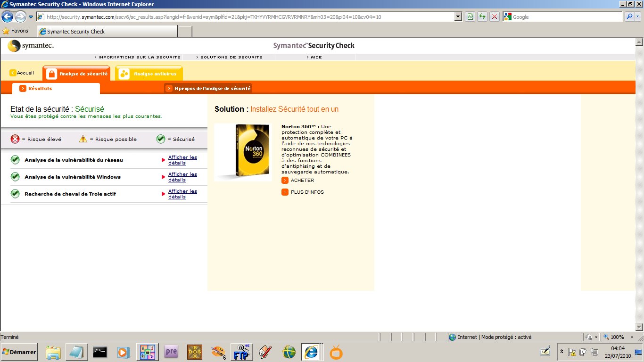Open the globe browser taskbar icon
This screenshot has height=362, width=644.
289,352
